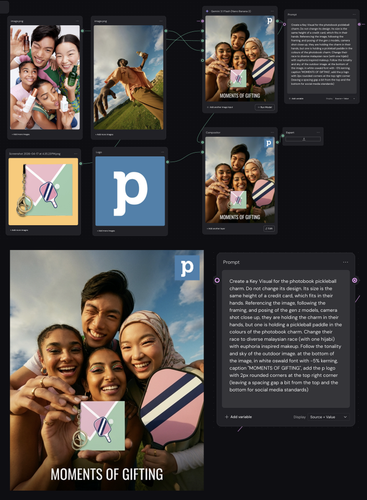Click into the large Prompt text area
Image resolution: width=367 pixels, height=500 pixels.
tap(286, 339)
